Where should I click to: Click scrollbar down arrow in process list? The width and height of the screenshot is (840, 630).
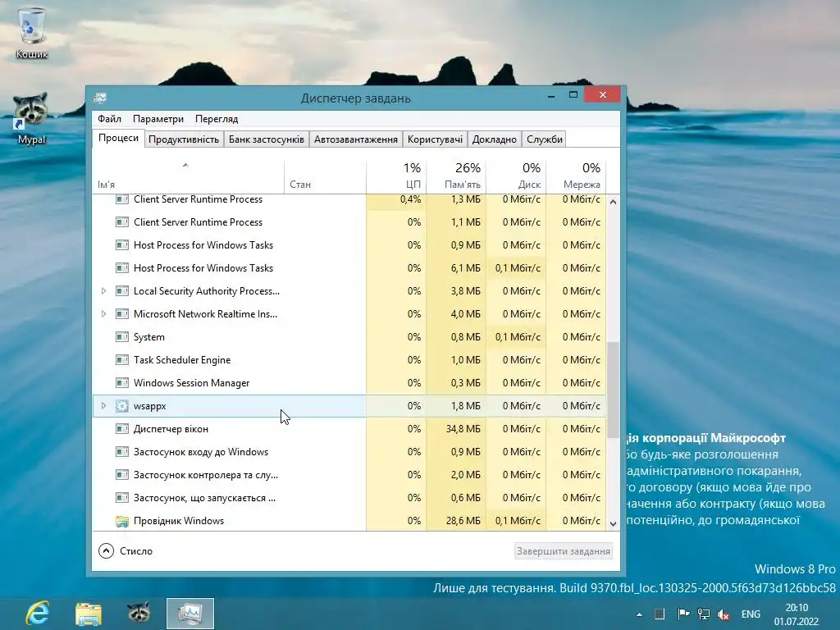tap(614, 524)
